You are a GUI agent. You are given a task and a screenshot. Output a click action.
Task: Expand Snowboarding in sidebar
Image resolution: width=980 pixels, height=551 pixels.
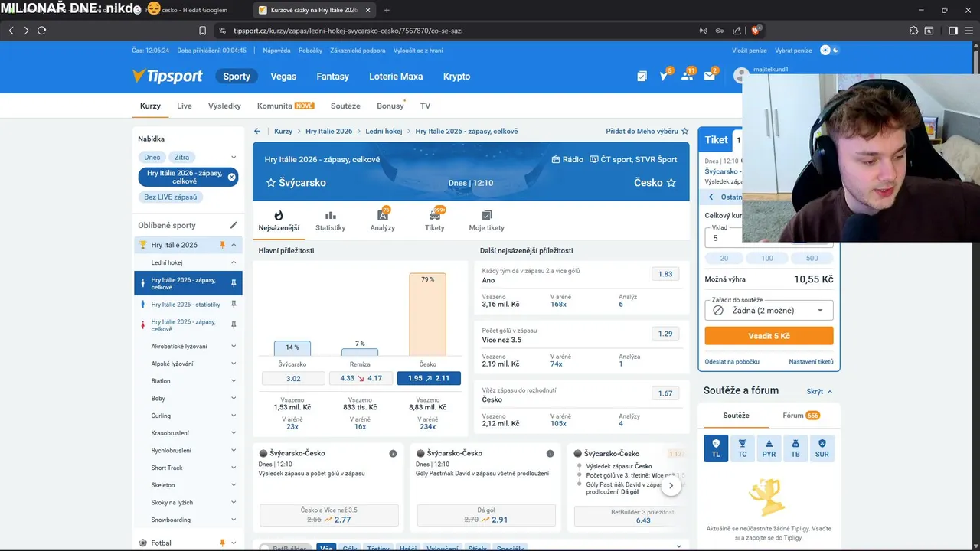(234, 520)
